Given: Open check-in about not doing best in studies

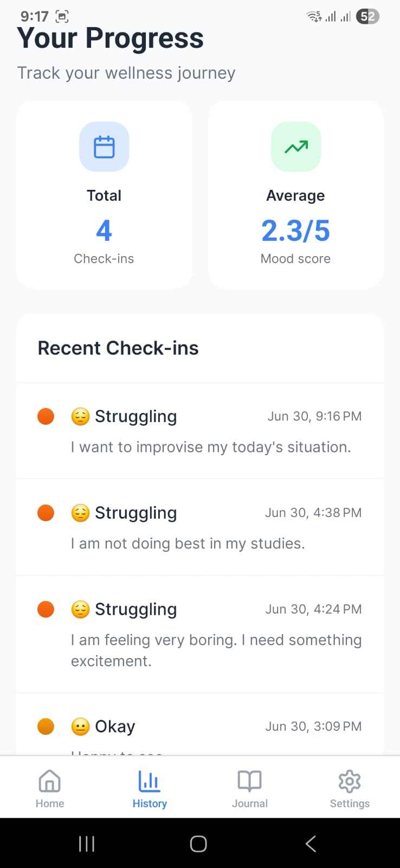Looking at the screenshot, I should coord(200,527).
